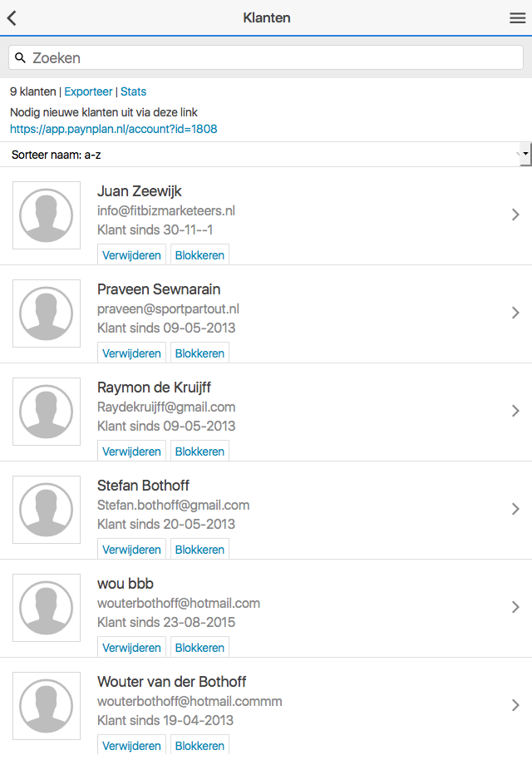
Task: Remove customer Raymon de Kruijff
Action: click(131, 452)
